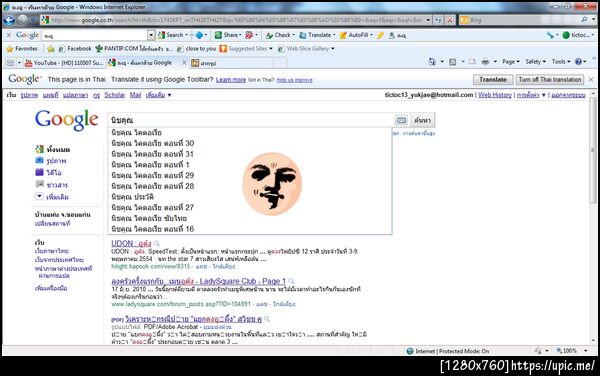Click the Home icon in command bar
600x376 pixels.
click(432, 62)
